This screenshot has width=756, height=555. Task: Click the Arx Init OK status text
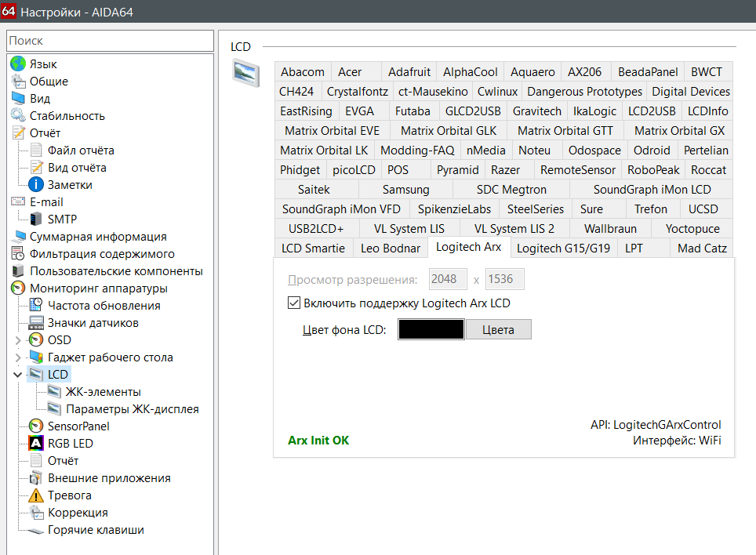click(x=318, y=441)
